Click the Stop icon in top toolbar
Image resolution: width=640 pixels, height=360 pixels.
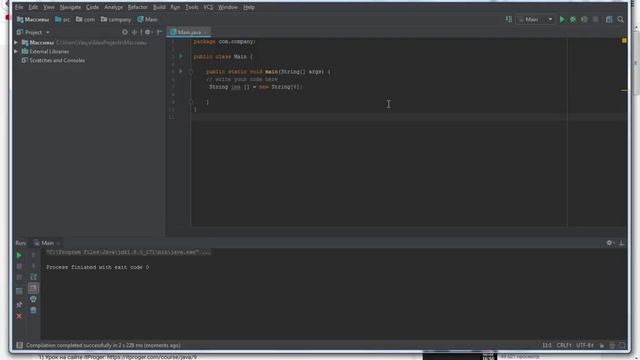pyautogui.click(x=595, y=19)
